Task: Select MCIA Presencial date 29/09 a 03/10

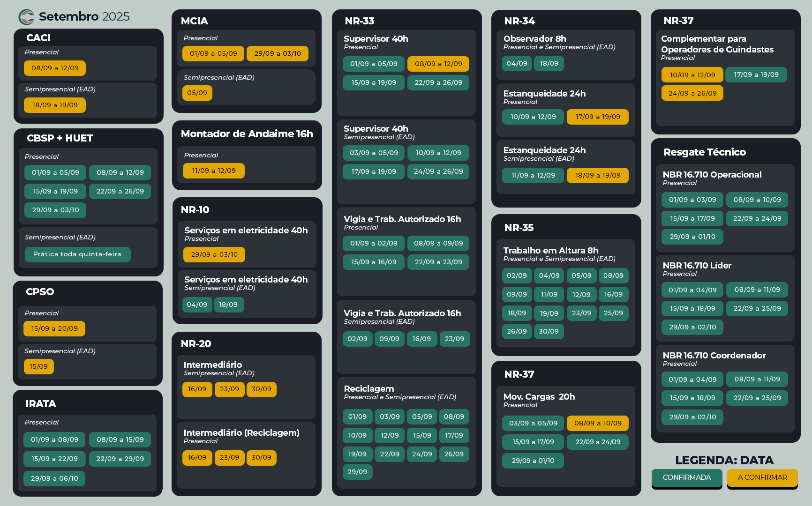Action: (278, 54)
